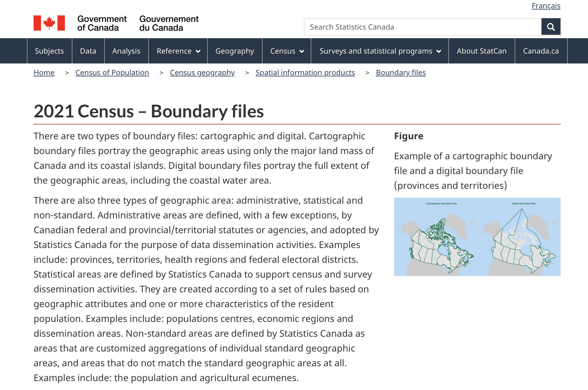588x390 pixels.
Task: Open the Subjects menu item
Action: click(49, 51)
